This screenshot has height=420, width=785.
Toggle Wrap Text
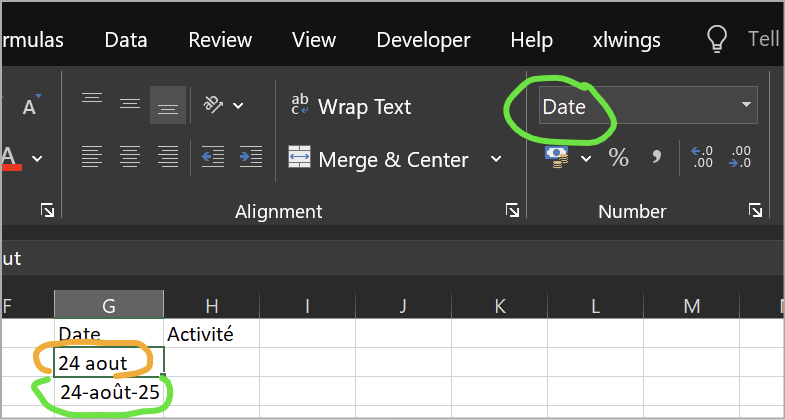350,106
